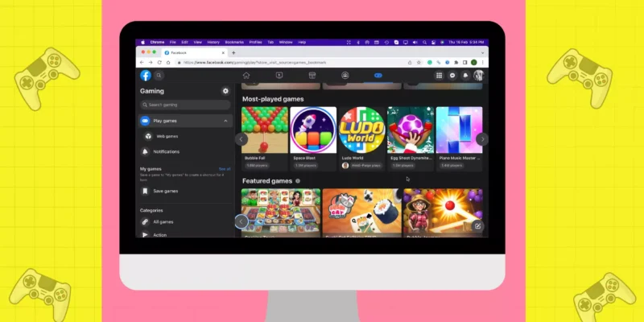Open the Ludo World game thumbnail
Image resolution: width=644 pixels, height=322 pixels.
(361, 130)
